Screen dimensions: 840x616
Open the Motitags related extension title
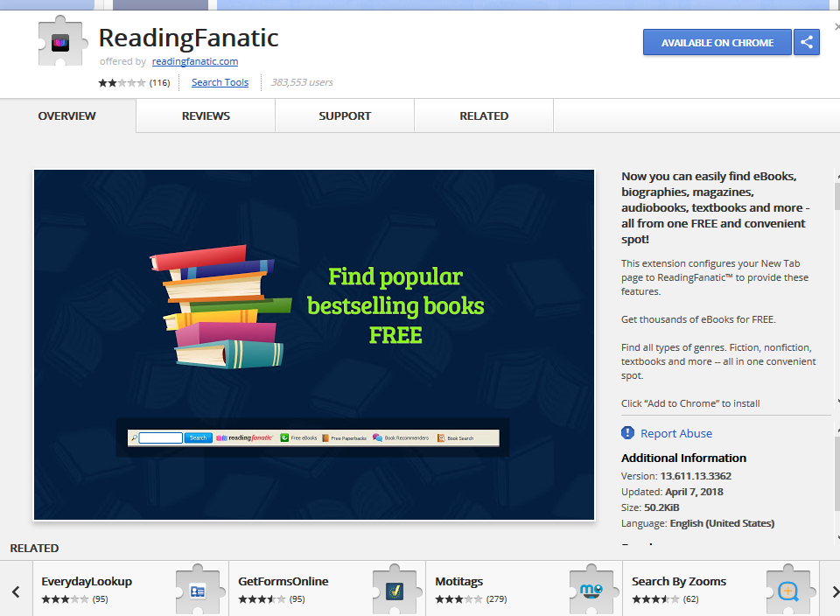[459, 581]
